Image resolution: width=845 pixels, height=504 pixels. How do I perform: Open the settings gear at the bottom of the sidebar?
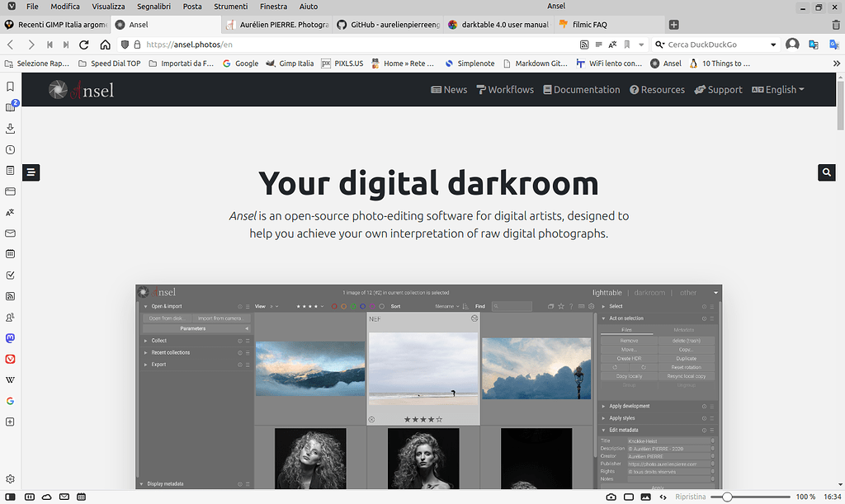tap(11, 478)
